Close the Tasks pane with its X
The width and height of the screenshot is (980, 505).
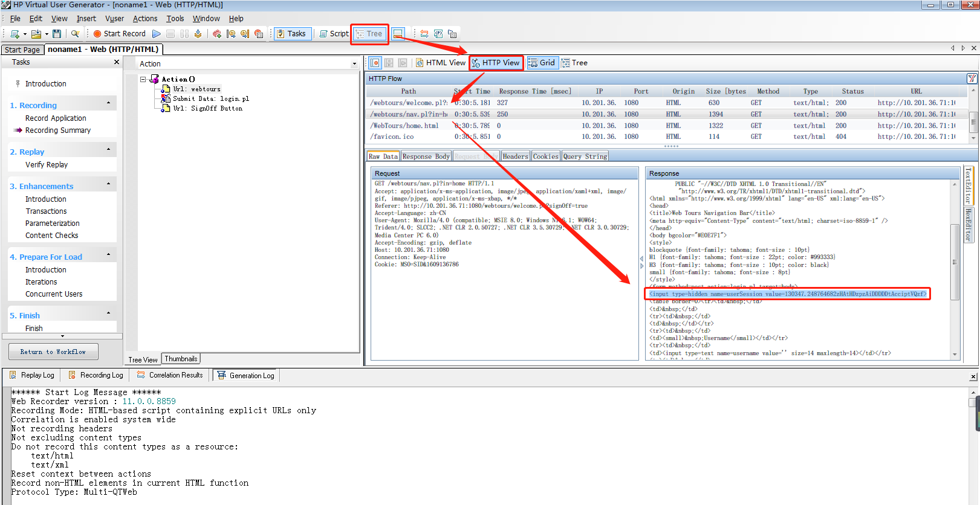(x=117, y=62)
